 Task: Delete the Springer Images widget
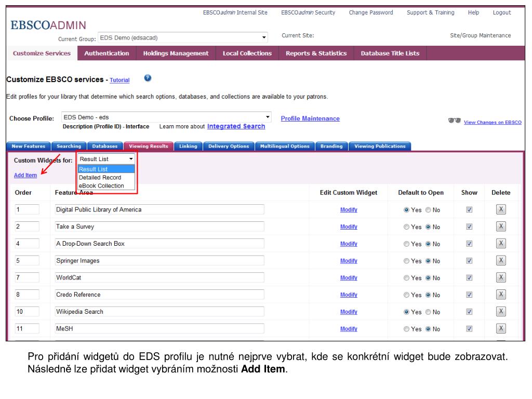[x=501, y=260]
